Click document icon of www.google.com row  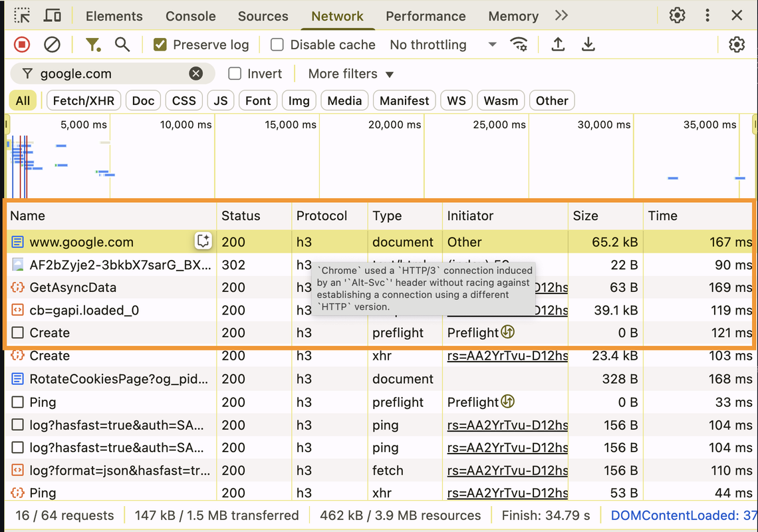point(17,241)
